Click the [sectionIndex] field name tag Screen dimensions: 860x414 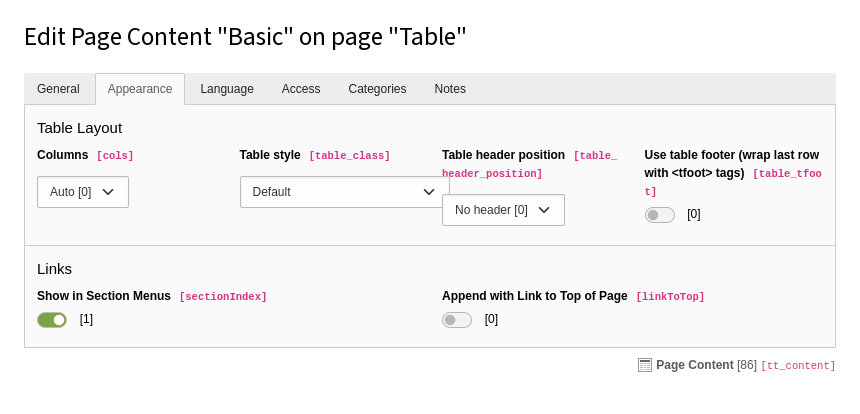(x=223, y=297)
